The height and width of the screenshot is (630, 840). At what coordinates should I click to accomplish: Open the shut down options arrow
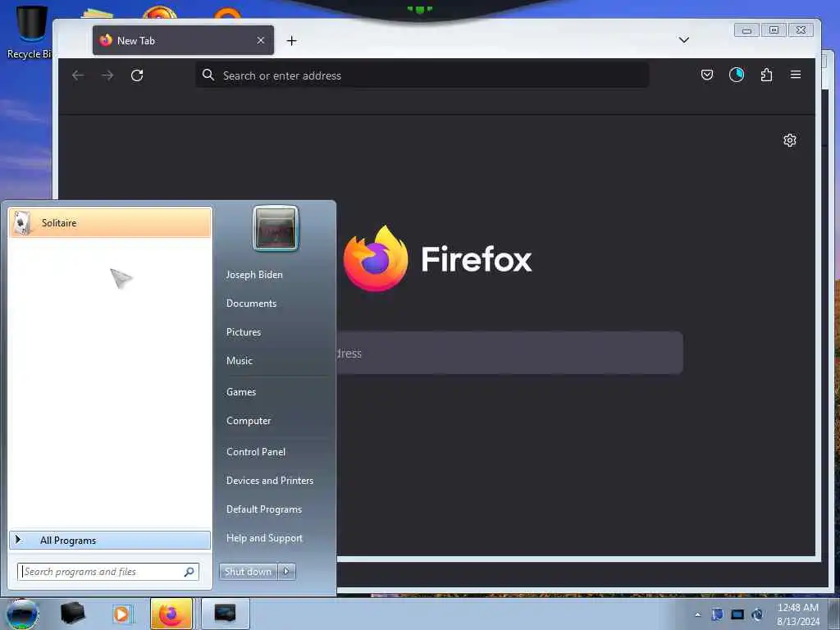coord(286,572)
